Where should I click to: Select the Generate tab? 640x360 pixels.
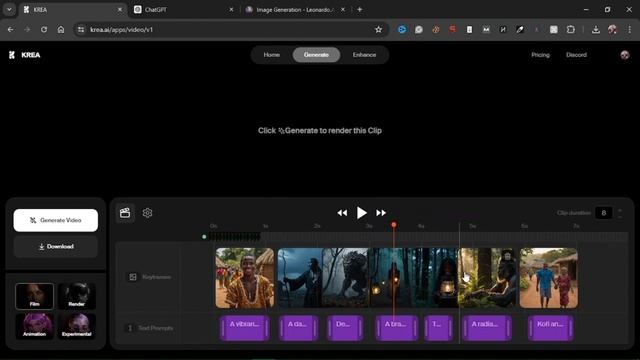point(316,55)
